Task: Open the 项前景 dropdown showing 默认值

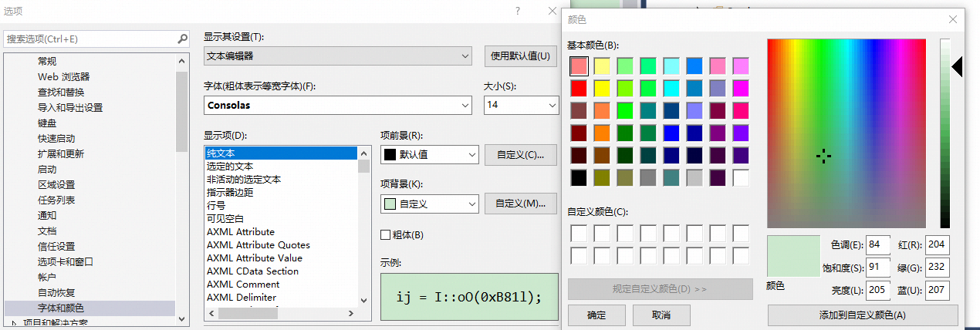Action: (x=430, y=154)
